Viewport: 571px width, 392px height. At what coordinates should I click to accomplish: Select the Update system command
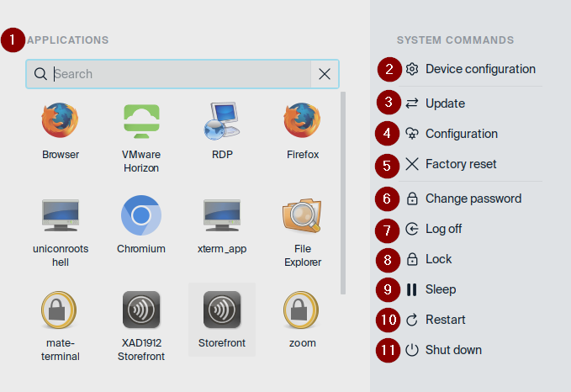coord(445,103)
